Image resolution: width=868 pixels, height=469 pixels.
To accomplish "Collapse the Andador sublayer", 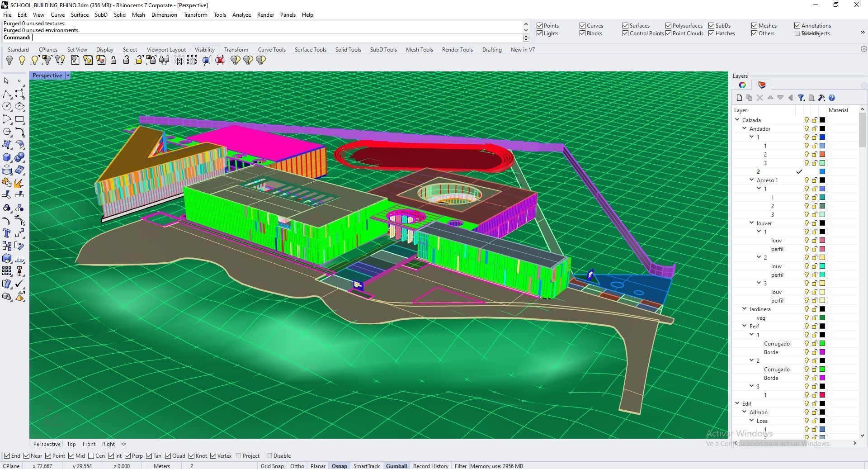I will click(745, 128).
